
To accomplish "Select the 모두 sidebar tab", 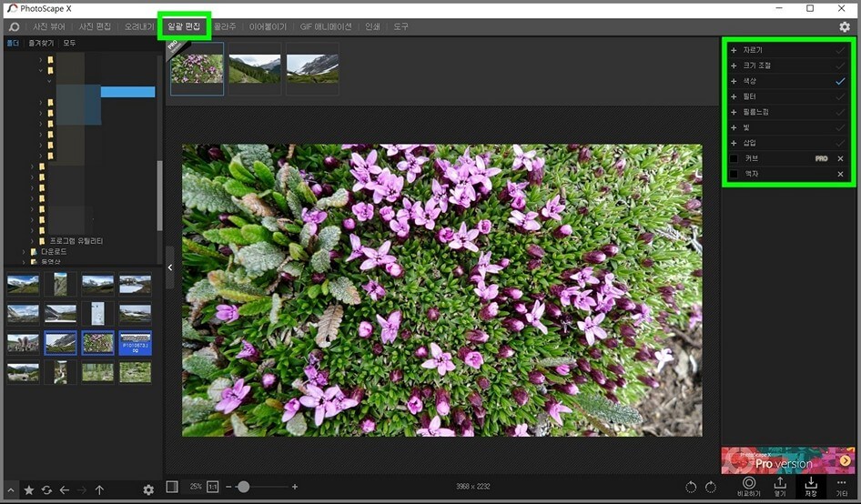I will 69,43.
